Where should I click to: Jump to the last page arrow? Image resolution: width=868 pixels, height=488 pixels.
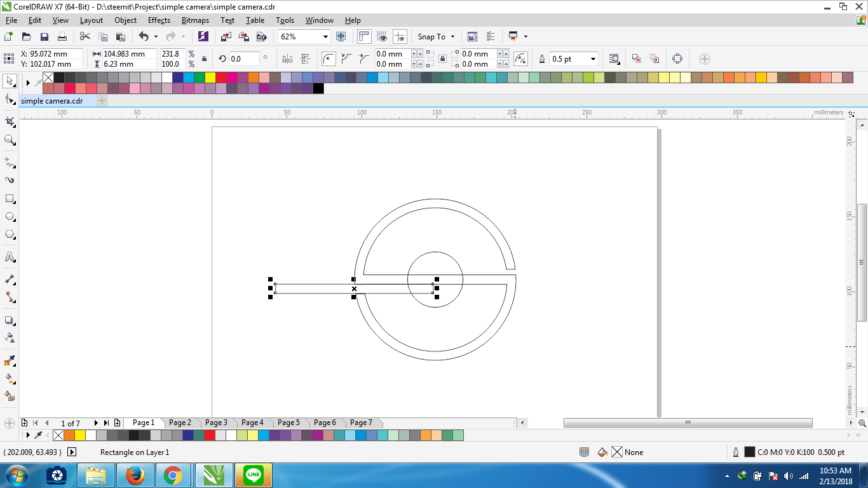pyautogui.click(x=106, y=423)
